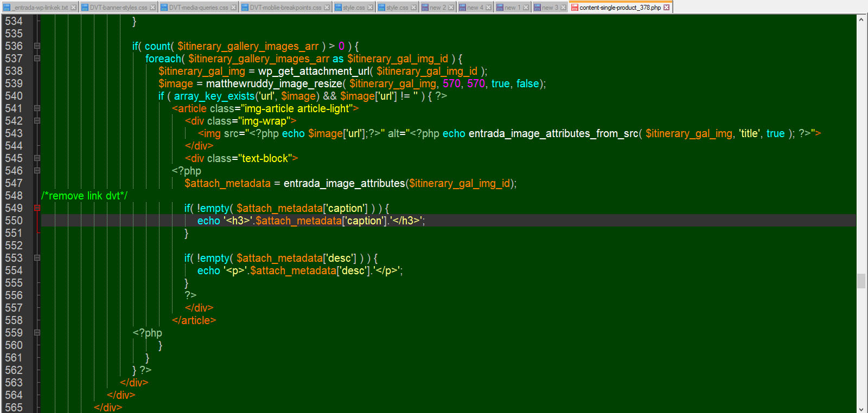The height and width of the screenshot is (413, 868).
Task: Close the new 3 tab
Action: pos(563,8)
